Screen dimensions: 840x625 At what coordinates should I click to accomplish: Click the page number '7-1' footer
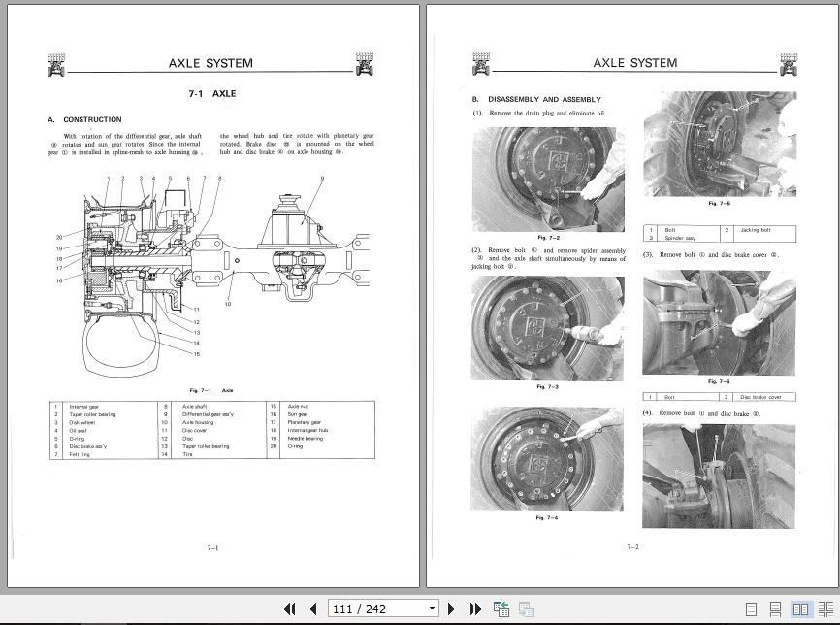(x=212, y=547)
